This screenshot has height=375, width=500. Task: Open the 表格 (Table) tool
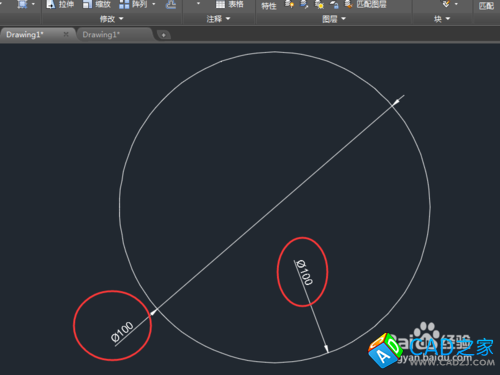point(230,4)
